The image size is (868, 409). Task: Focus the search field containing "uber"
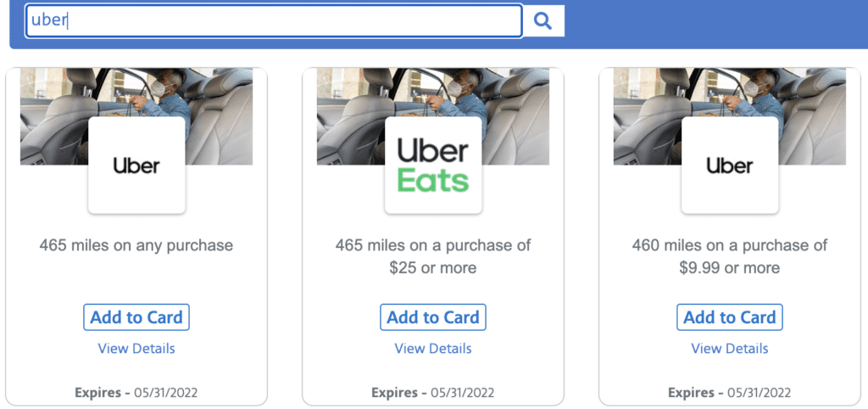(273, 20)
